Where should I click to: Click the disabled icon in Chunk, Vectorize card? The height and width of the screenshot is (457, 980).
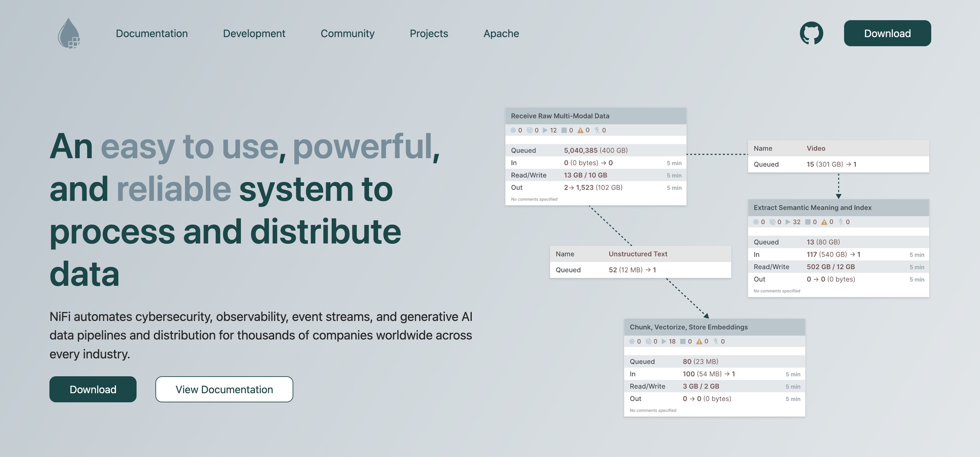pyautogui.click(x=716, y=341)
